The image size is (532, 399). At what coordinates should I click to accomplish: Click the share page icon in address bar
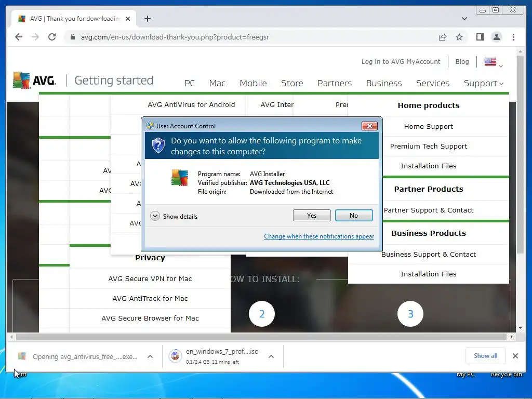pos(443,37)
